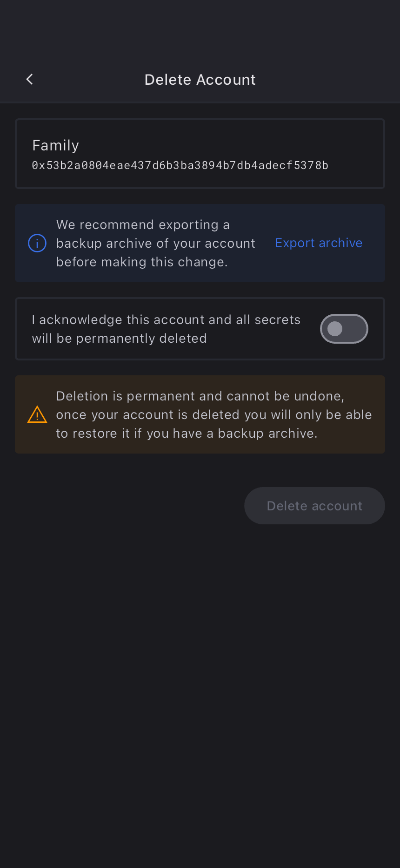Click the "backup archive of your account" line
Image resolution: width=400 pixels, height=868 pixels.
pos(155,244)
